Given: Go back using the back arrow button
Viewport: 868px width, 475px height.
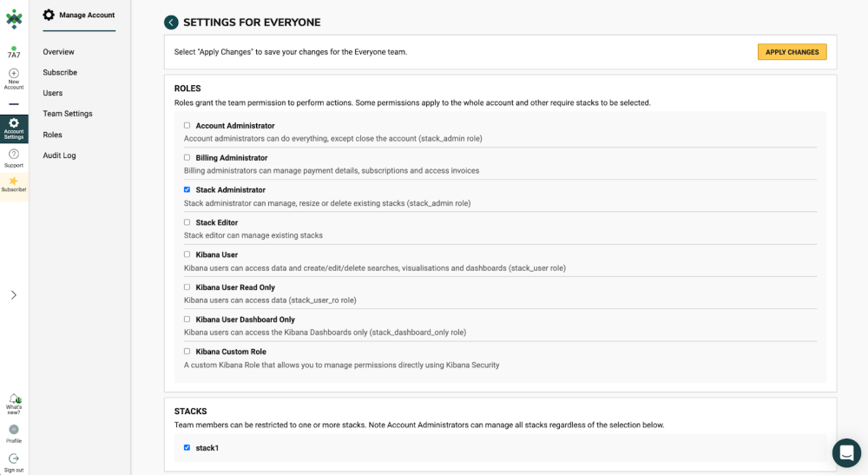Looking at the screenshot, I should tap(171, 23).
